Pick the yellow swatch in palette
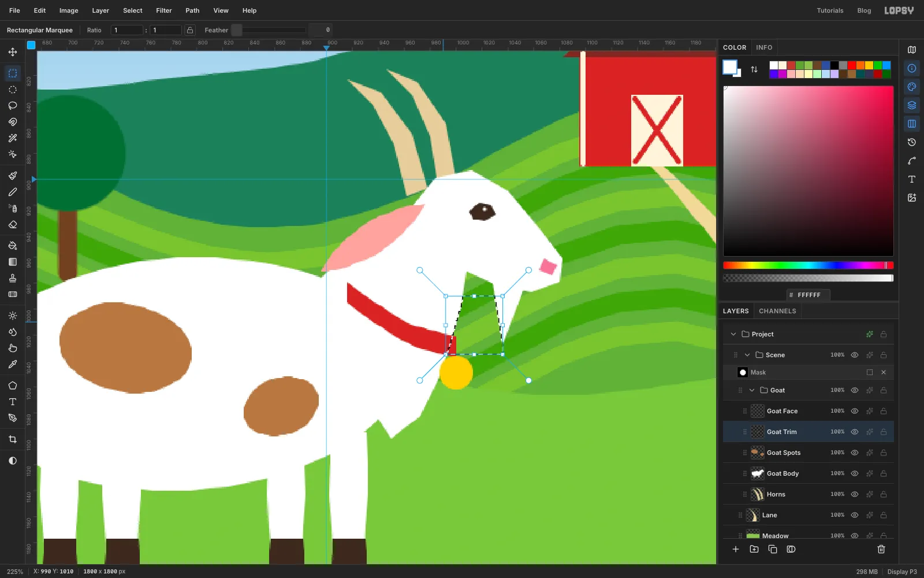The height and width of the screenshot is (578, 924). pyautogui.click(x=869, y=65)
